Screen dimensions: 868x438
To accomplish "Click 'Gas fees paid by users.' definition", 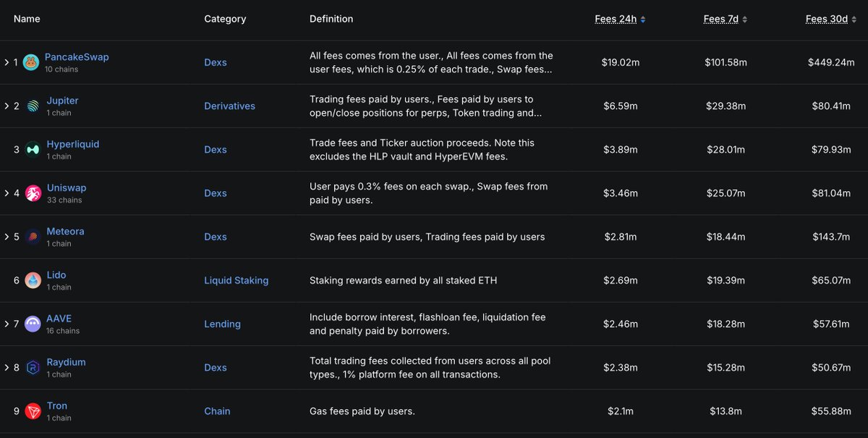I will click(362, 411).
